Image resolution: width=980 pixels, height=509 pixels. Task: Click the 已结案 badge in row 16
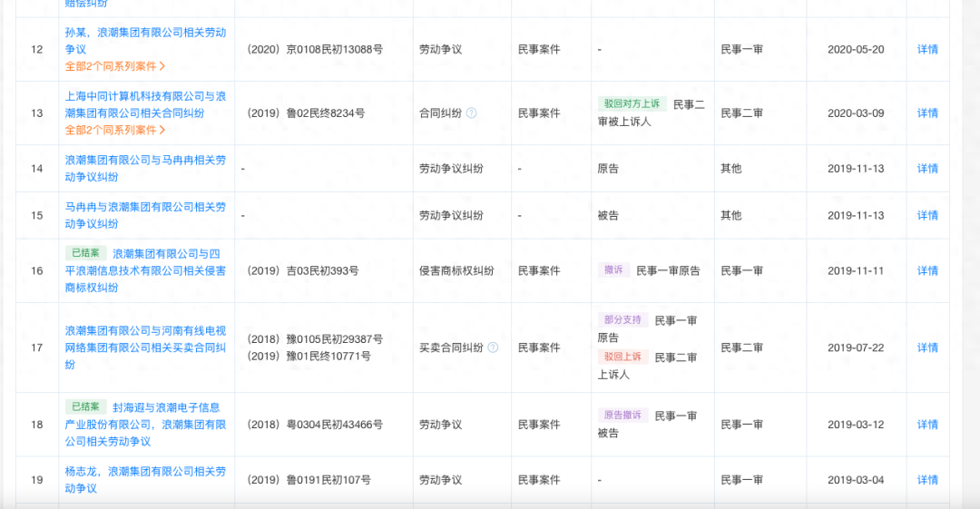click(x=85, y=253)
